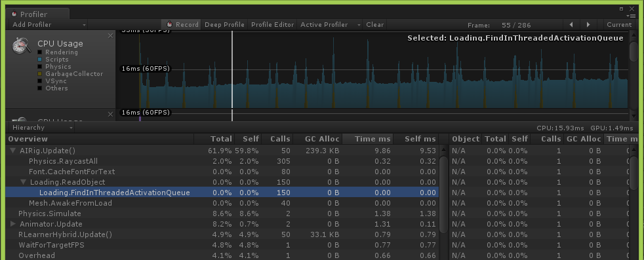Select the Physics.RaycastAll row
This screenshot has height=260, width=644.
222,161
